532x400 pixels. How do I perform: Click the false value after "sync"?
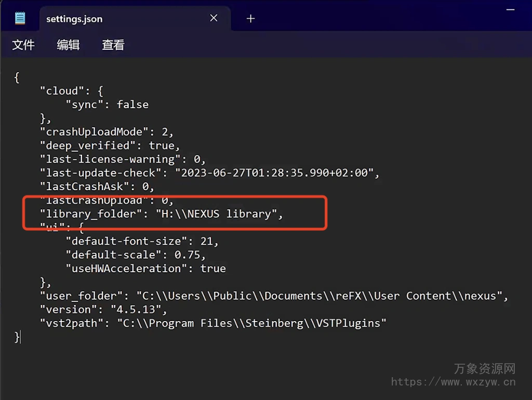click(132, 104)
